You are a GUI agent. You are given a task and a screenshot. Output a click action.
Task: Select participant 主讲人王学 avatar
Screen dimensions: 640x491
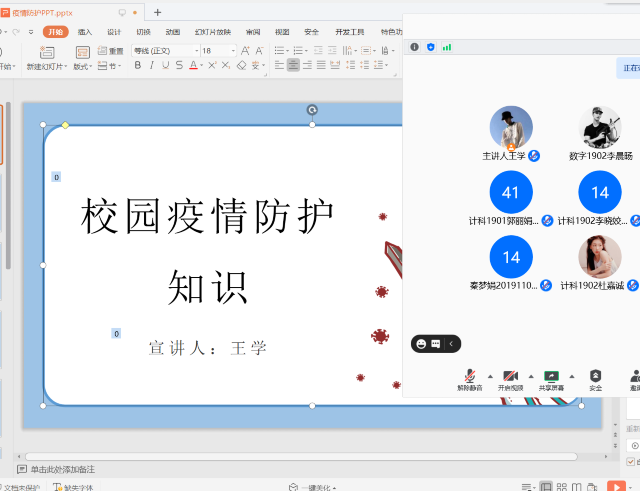(x=511, y=127)
